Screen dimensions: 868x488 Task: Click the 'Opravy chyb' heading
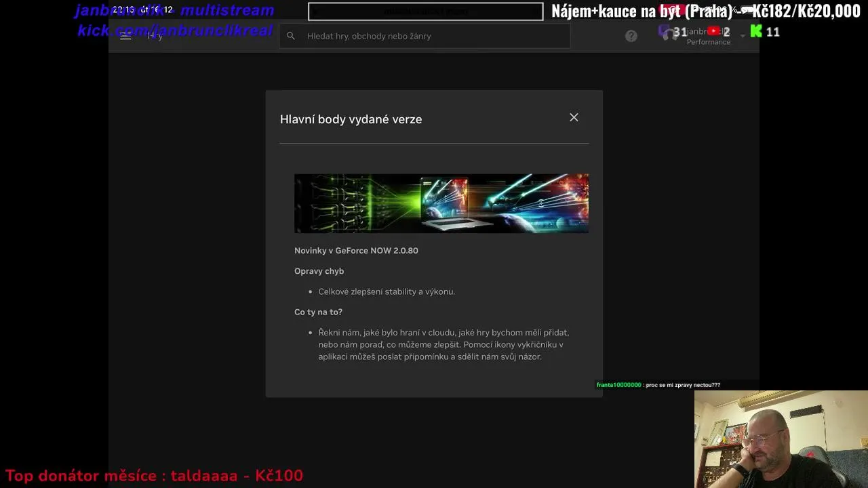[319, 271]
